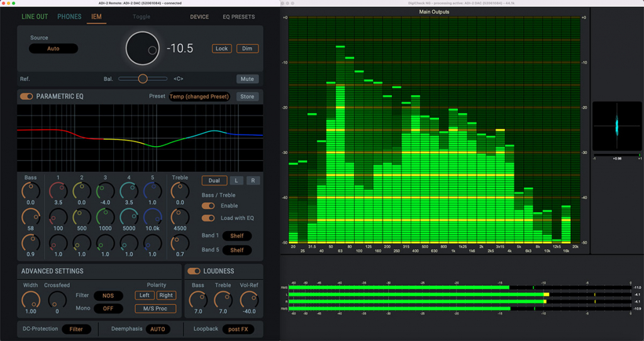Click the Crossfeed knob
This screenshot has width=644, height=341.
pyautogui.click(x=57, y=299)
